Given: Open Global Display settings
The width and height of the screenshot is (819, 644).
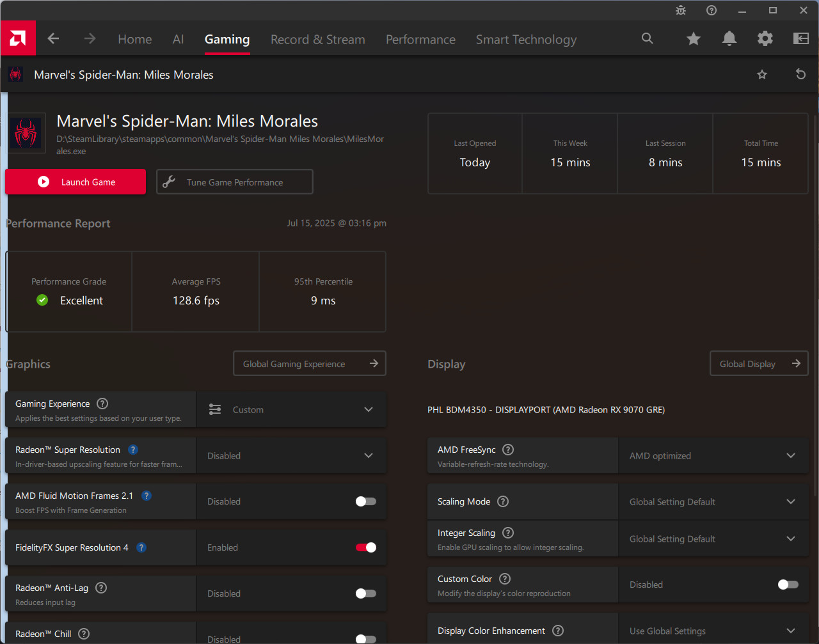Looking at the screenshot, I should 759,363.
